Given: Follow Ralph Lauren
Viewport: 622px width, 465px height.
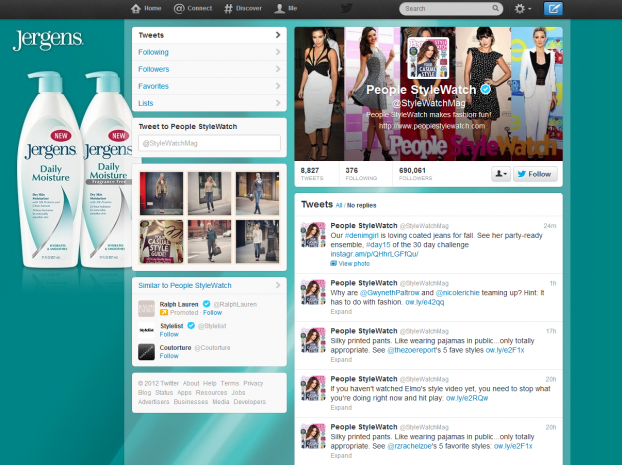Looking at the screenshot, I should click(x=212, y=313).
